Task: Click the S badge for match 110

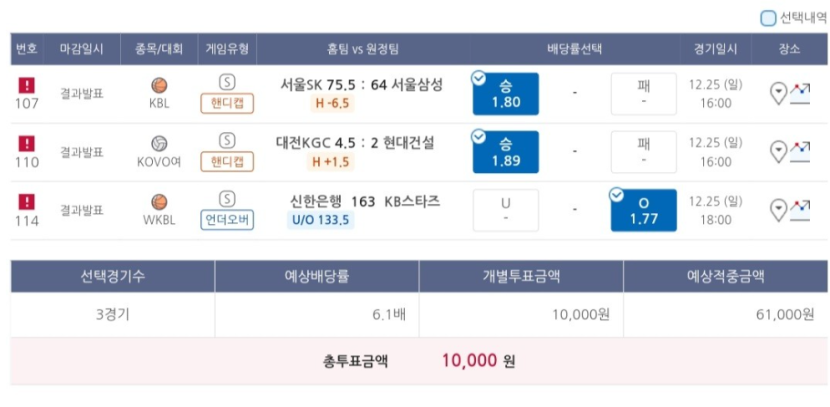Action: [227, 140]
